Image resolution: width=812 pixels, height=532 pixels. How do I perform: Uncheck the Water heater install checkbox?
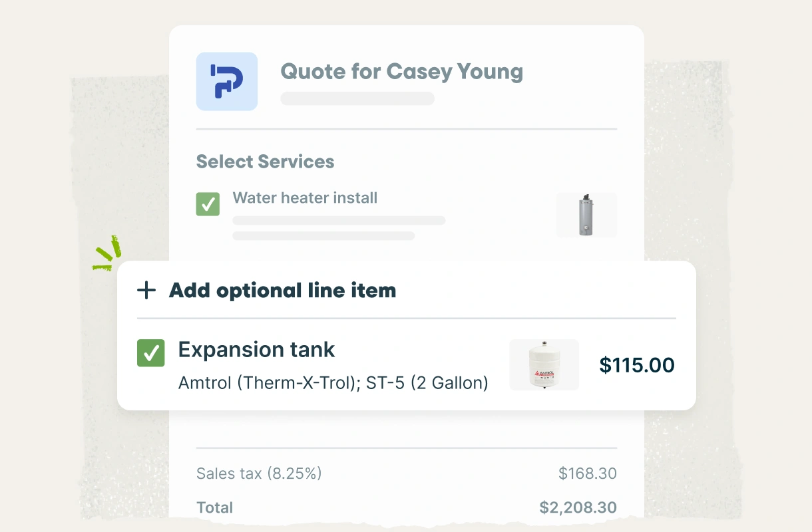click(208, 204)
